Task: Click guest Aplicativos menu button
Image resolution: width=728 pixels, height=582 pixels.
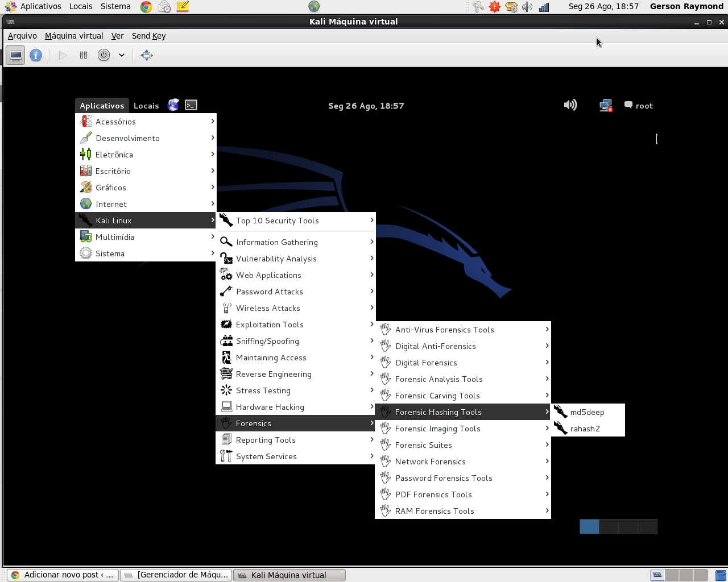Action: [x=102, y=106]
